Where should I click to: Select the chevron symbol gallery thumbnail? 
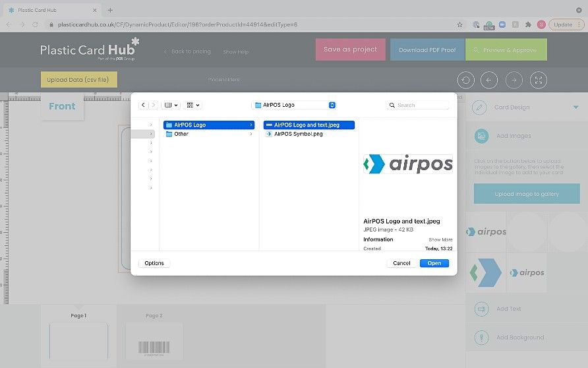(486, 273)
